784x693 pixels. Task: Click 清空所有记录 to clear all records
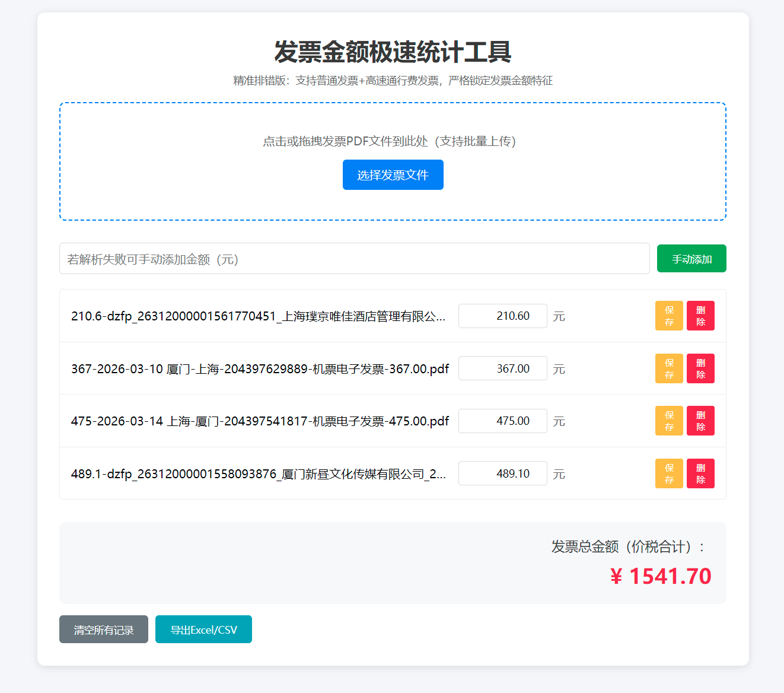tap(103, 629)
